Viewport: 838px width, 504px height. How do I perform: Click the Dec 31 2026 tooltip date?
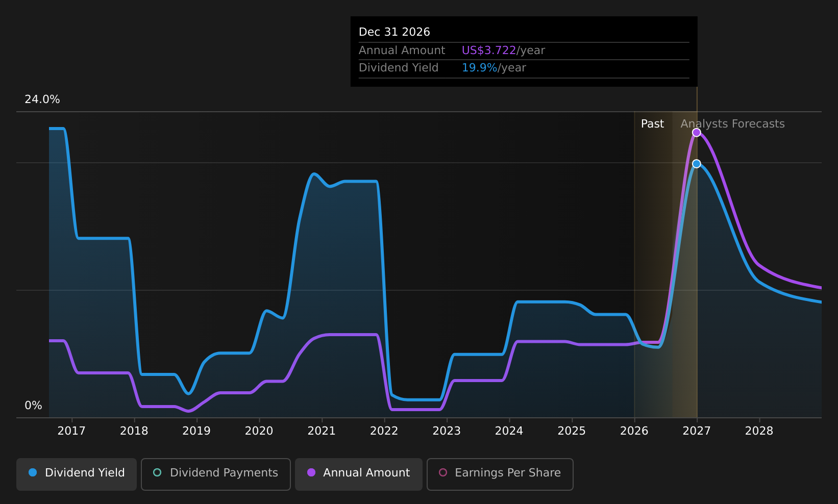pyautogui.click(x=395, y=32)
